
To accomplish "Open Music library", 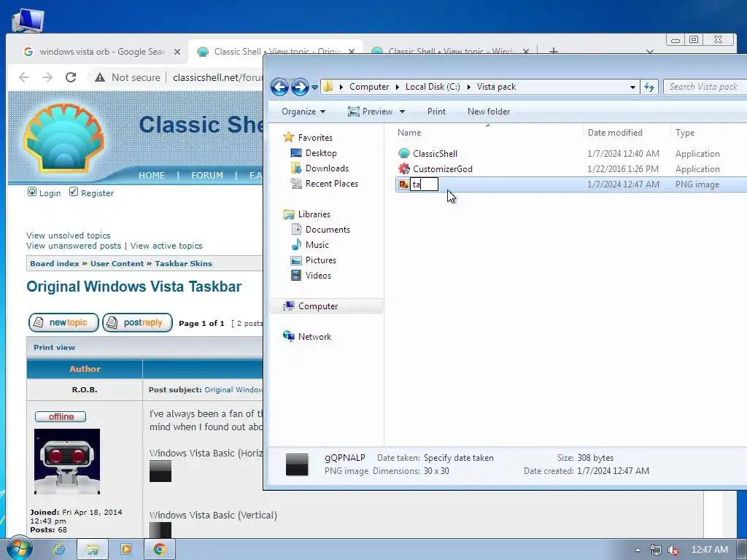I will pyautogui.click(x=317, y=245).
